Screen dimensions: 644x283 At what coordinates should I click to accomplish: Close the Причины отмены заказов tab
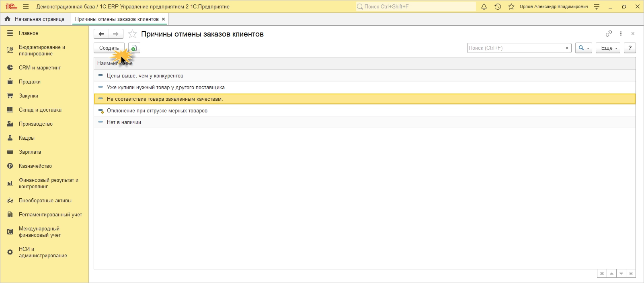[163, 19]
